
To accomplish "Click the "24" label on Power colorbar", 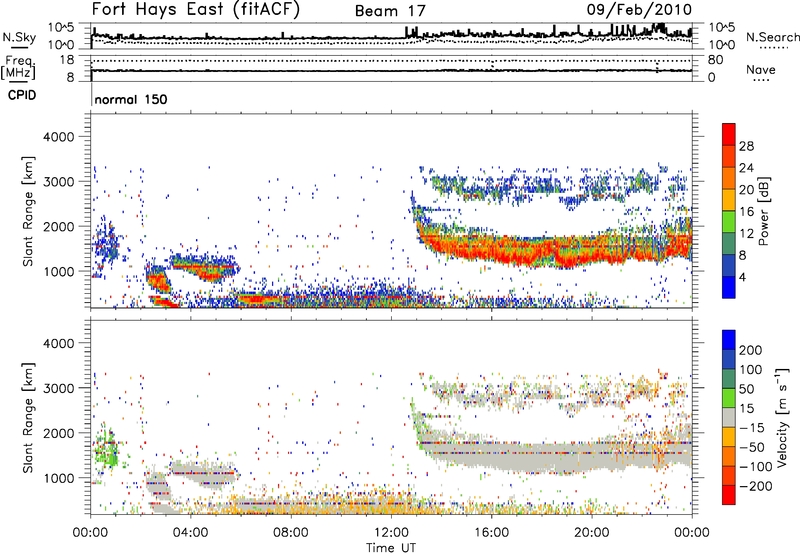I will (x=746, y=168).
